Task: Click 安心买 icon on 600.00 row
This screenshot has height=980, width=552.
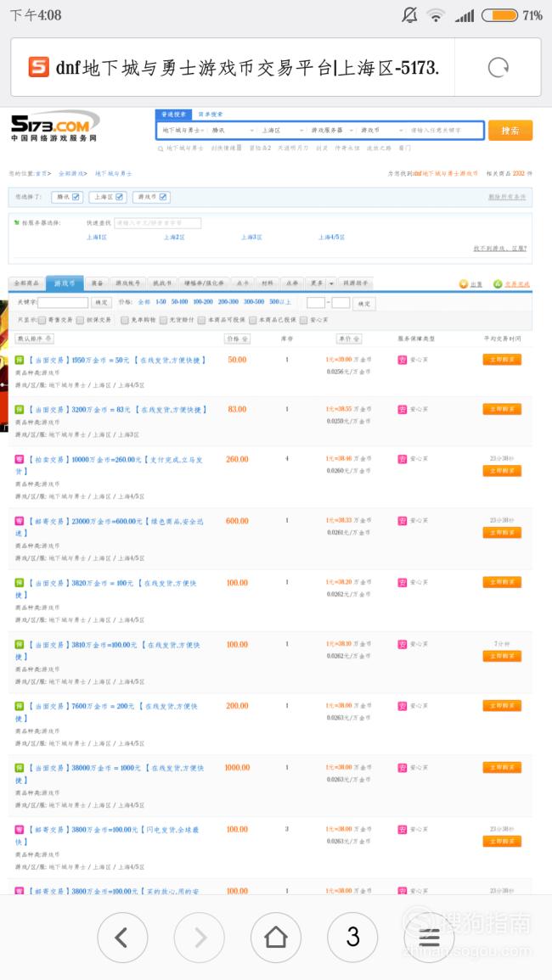Action: coord(403,521)
